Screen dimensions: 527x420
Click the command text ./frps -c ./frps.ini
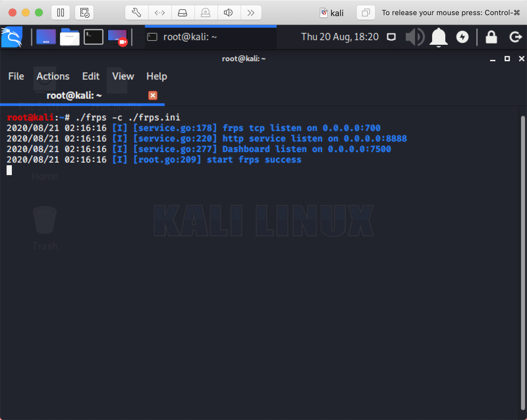(x=128, y=118)
